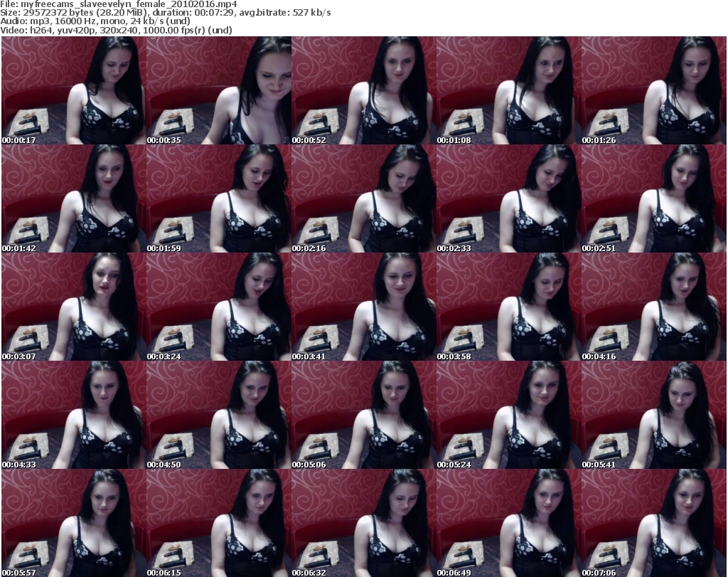
Task: Open the thumbnail stamped 00:04:50
Action: (x=219, y=415)
